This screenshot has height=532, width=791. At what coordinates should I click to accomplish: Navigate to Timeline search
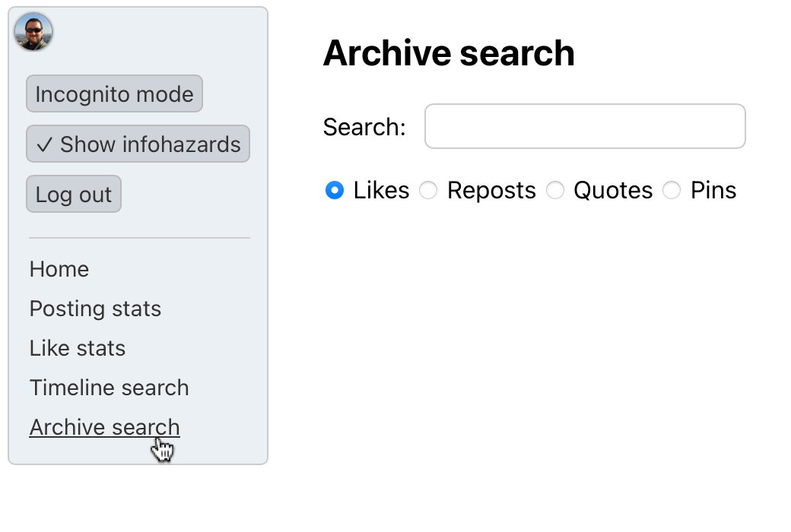109,388
